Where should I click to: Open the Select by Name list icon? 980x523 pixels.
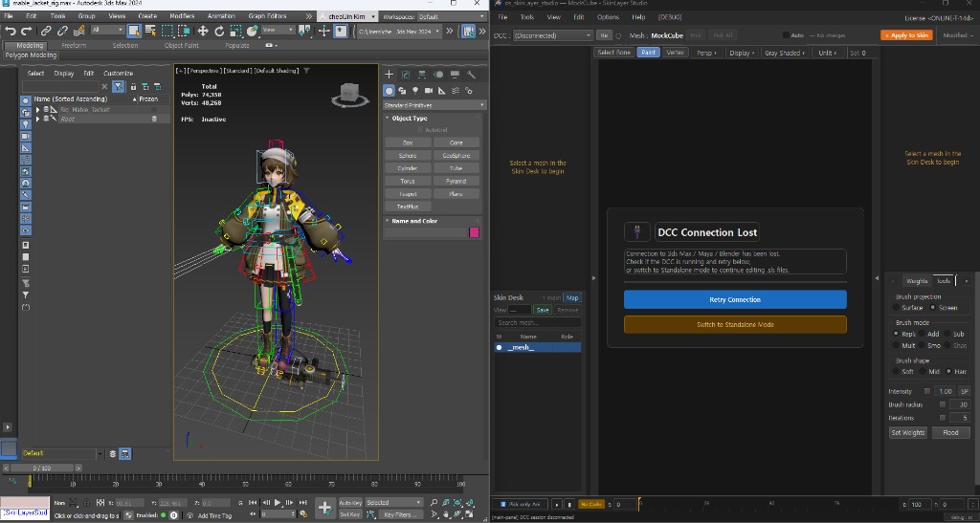point(150,31)
